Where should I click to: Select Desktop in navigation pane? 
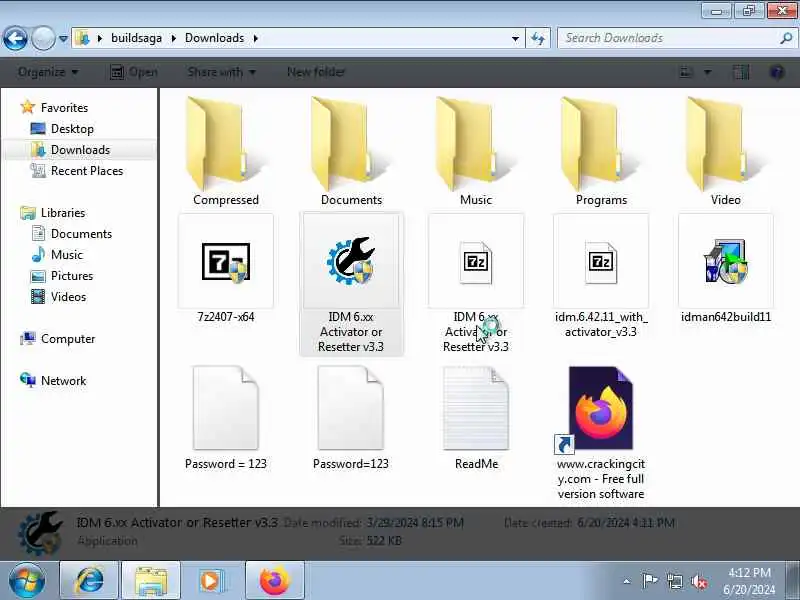(x=62, y=129)
